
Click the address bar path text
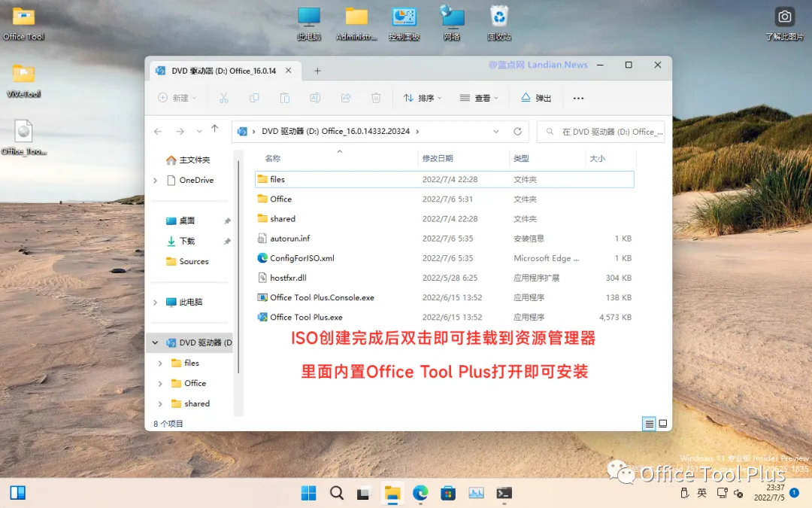(335, 132)
